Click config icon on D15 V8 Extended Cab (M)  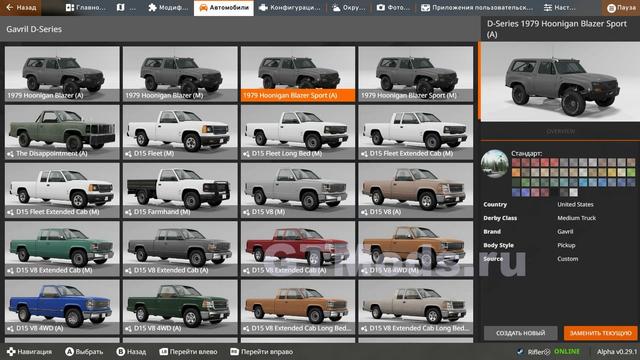tap(10, 271)
